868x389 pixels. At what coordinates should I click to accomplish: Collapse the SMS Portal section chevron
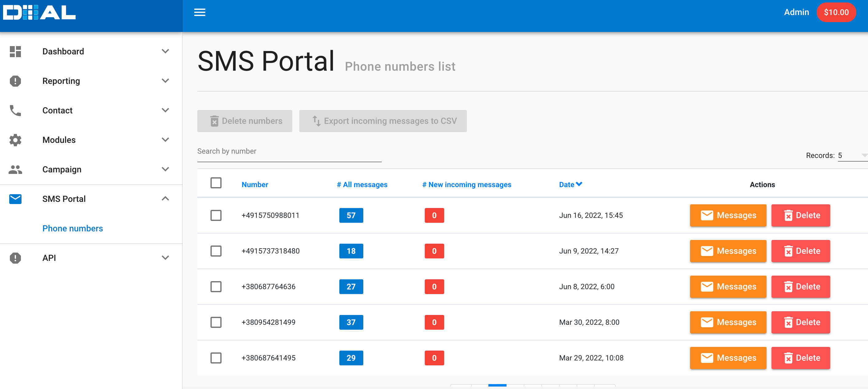[x=165, y=199]
